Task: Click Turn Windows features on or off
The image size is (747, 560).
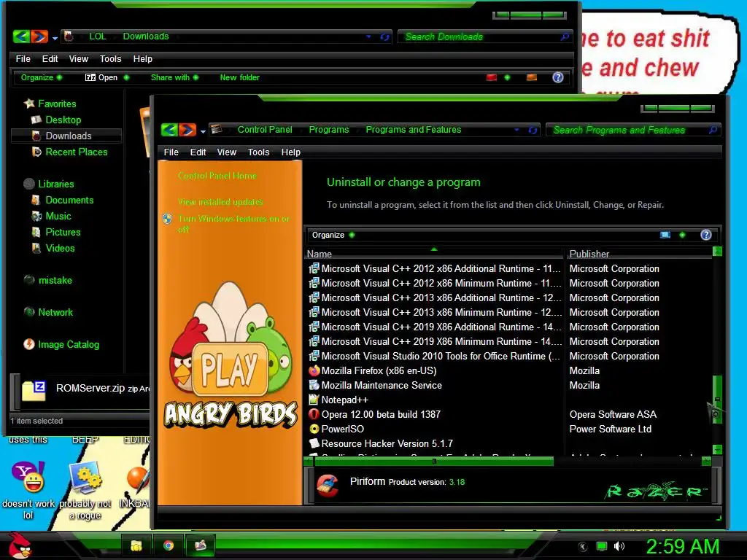Action: click(x=233, y=224)
